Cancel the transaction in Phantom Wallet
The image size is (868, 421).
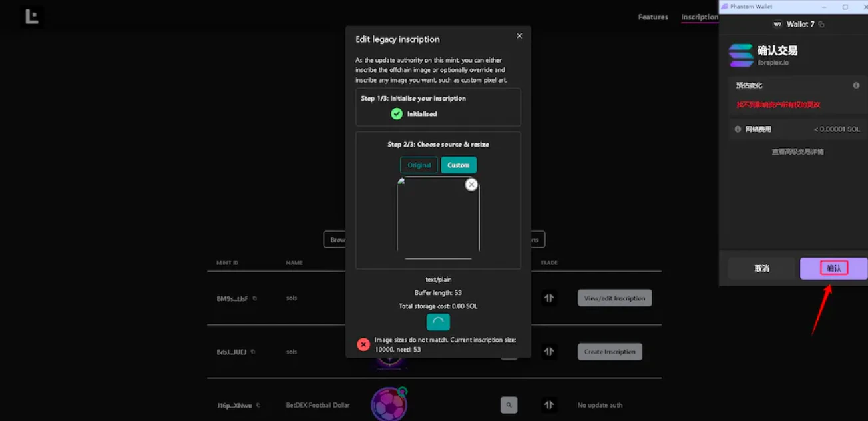click(762, 268)
